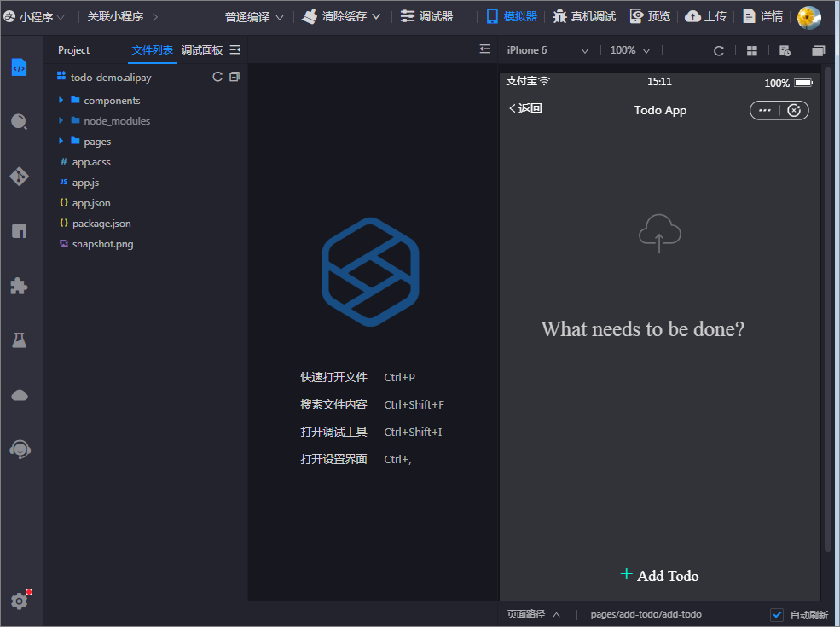840x627 pixels.
Task: Click the pages/add-todo/add-todo path text
Action: pyautogui.click(x=646, y=615)
